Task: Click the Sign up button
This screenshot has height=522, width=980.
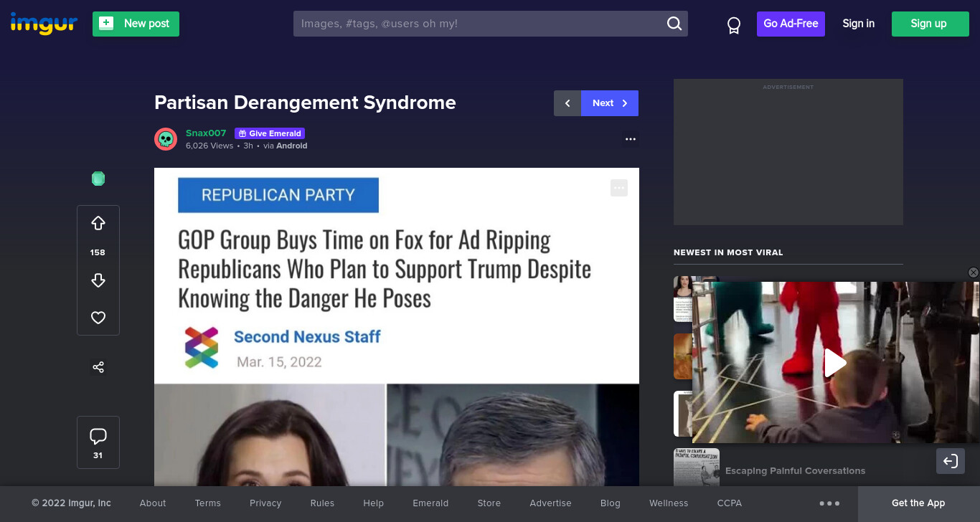Action: click(x=929, y=24)
